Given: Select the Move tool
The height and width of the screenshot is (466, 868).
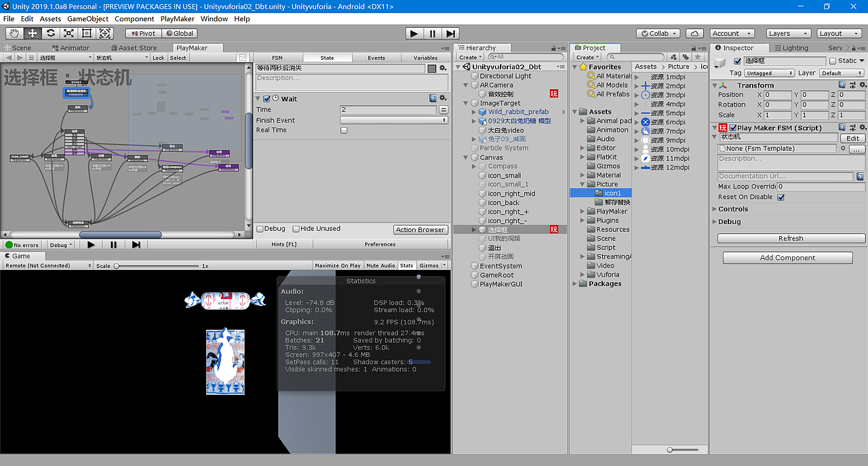Looking at the screenshot, I should click(33, 33).
